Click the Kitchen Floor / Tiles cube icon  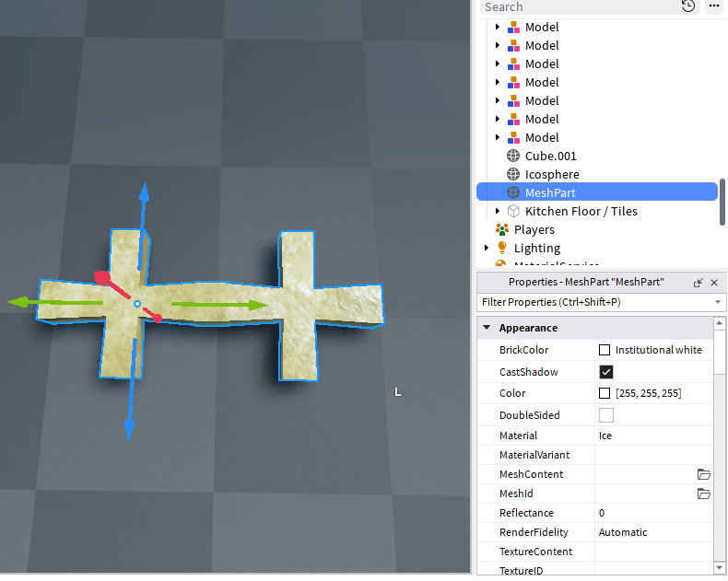point(513,211)
